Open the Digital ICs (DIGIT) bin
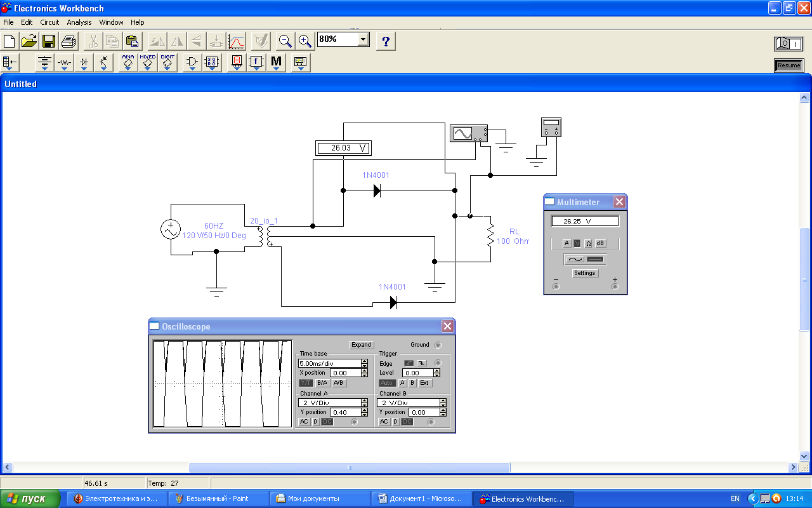Image resolution: width=812 pixels, height=508 pixels. pyautogui.click(x=167, y=62)
